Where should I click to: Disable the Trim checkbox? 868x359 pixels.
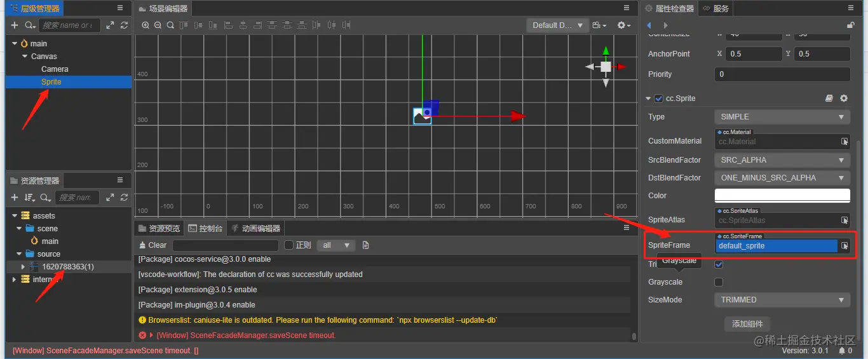pyautogui.click(x=719, y=264)
